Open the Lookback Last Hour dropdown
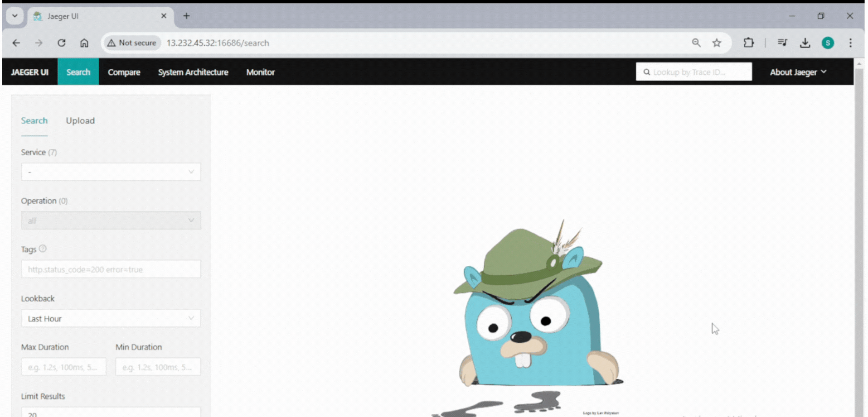 (x=111, y=318)
